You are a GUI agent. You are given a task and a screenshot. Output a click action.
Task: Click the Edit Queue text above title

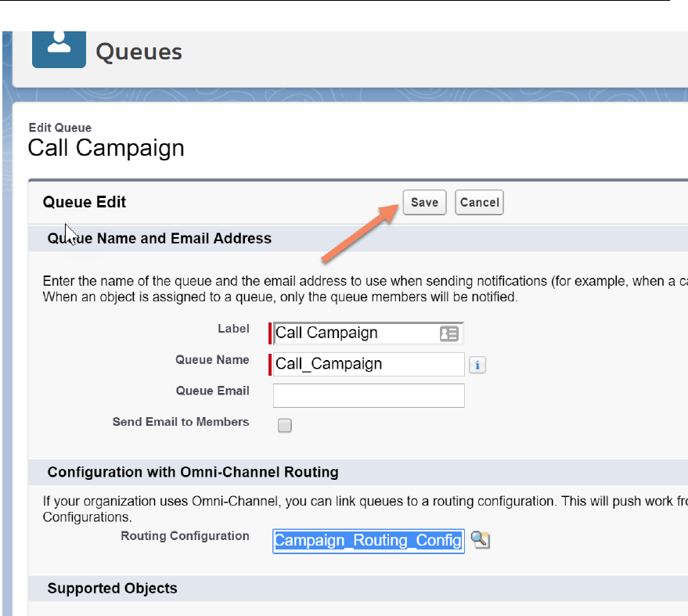59,128
